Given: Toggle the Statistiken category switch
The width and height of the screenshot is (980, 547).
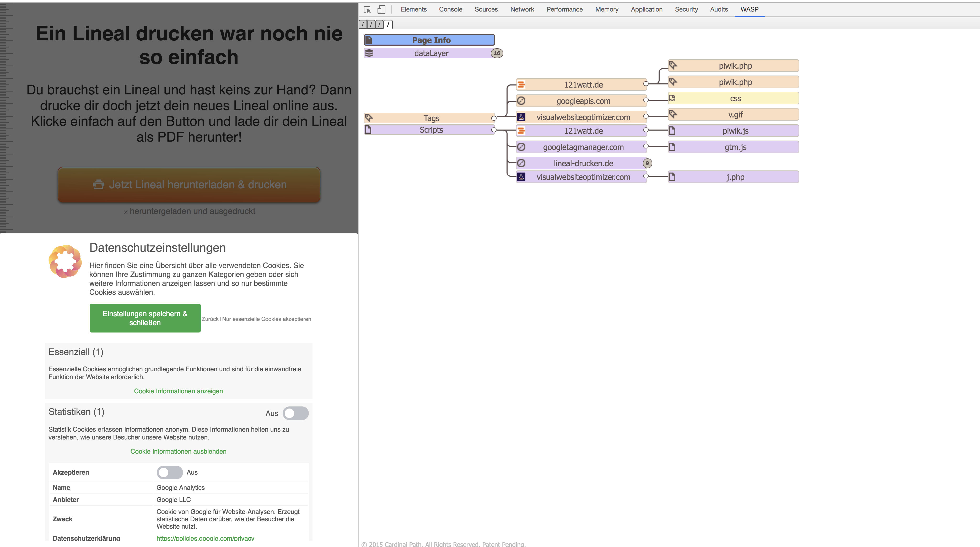Looking at the screenshot, I should pos(295,413).
